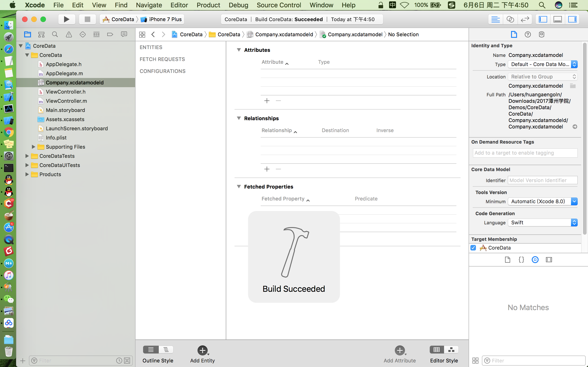Open the Object library icon
This screenshot has width=588, height=367.
coord(535,260)
